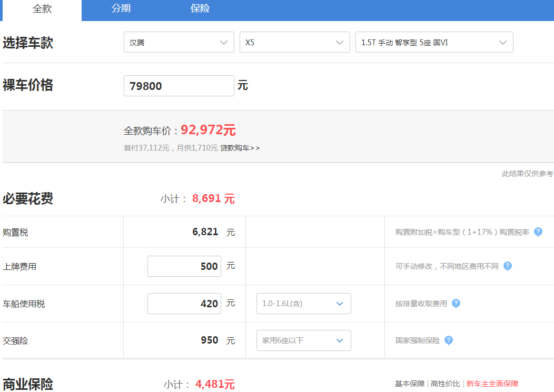The image size is (554, 392).
Task: Follow the 贷款购车>> link
Action: coord(240,148)
